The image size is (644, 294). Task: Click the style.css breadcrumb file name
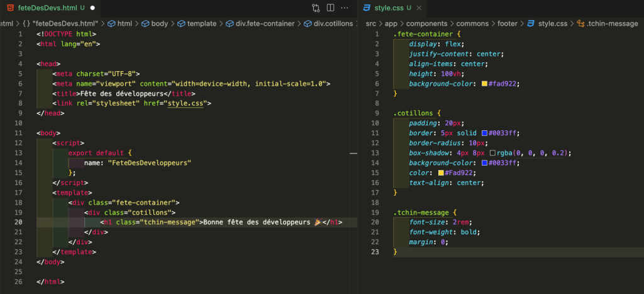[x=553, y=23]
